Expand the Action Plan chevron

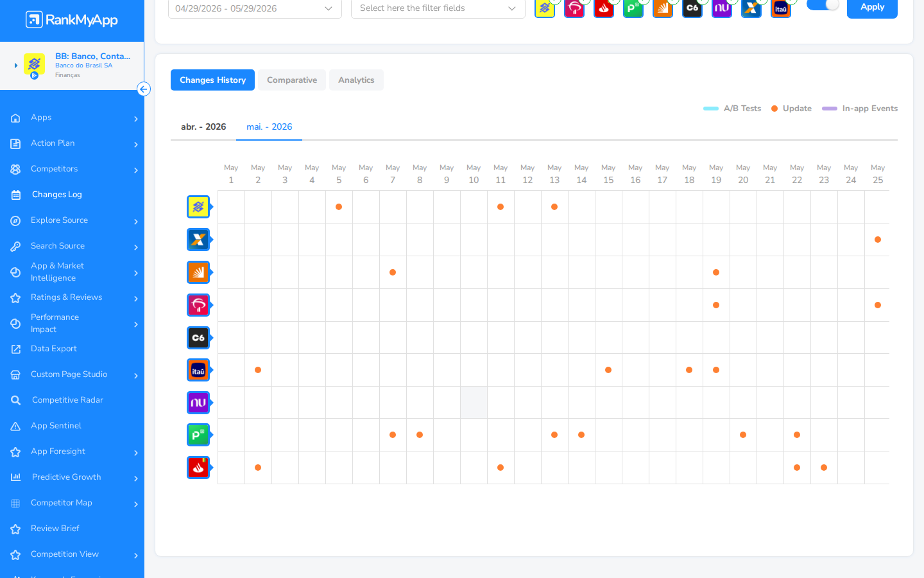coord(136,144)
